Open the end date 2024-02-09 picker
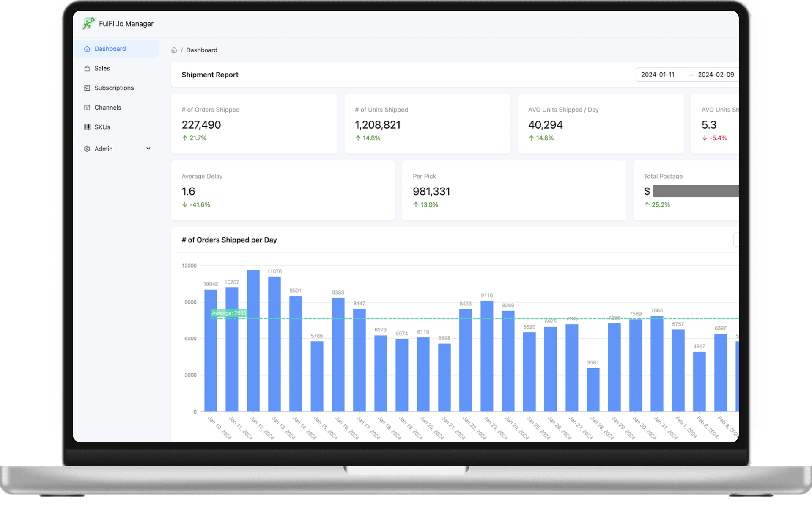812x505 pixels. pos(716,75)
